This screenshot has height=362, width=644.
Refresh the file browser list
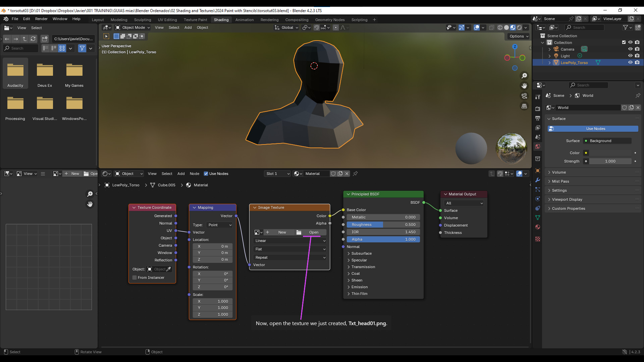[33, 39]
